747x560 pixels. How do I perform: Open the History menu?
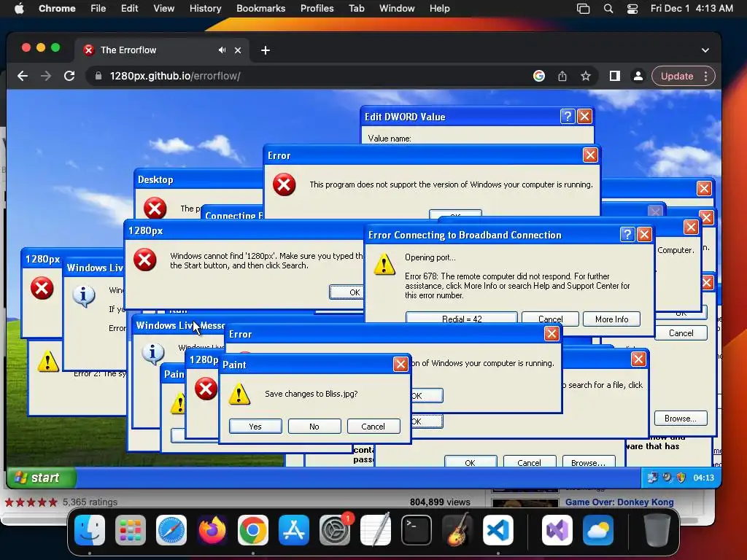[205, 9]
